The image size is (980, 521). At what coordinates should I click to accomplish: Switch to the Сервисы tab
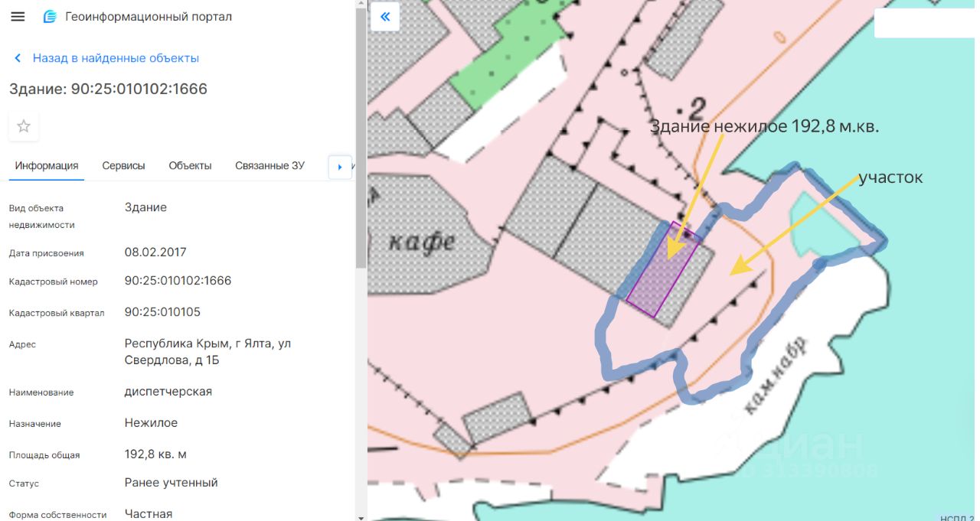pyautogui.click(x=123, y=166)
